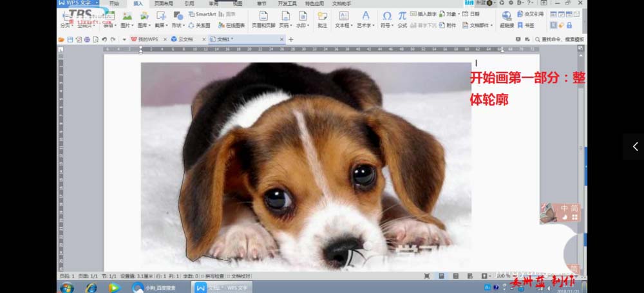
Task: Click 插入数字 insert number
Action: [423, 14]
